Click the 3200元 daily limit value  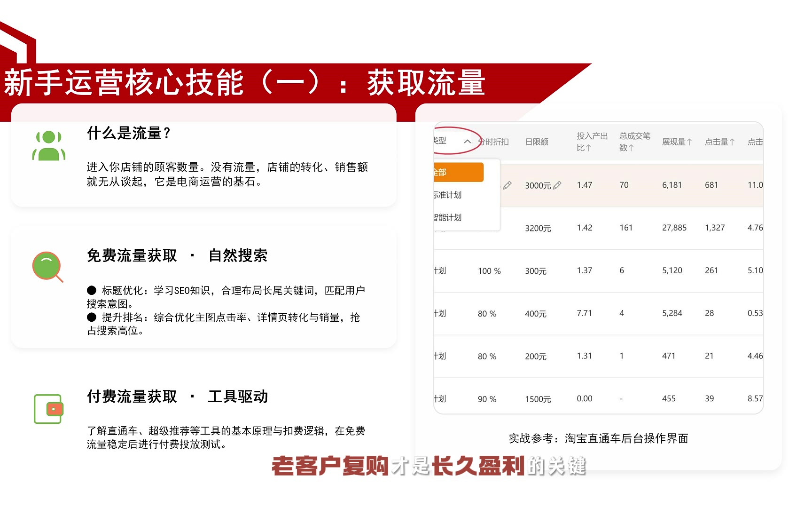click(538, 228)
